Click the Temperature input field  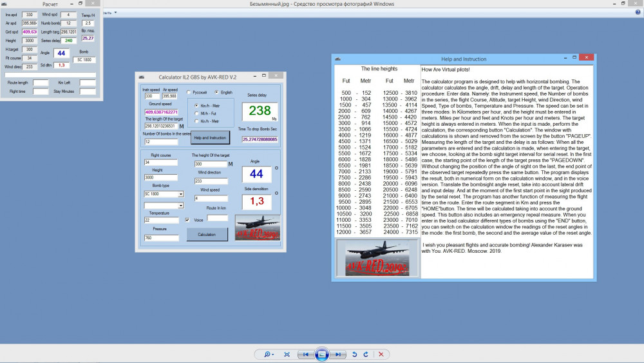click(161, 221)
